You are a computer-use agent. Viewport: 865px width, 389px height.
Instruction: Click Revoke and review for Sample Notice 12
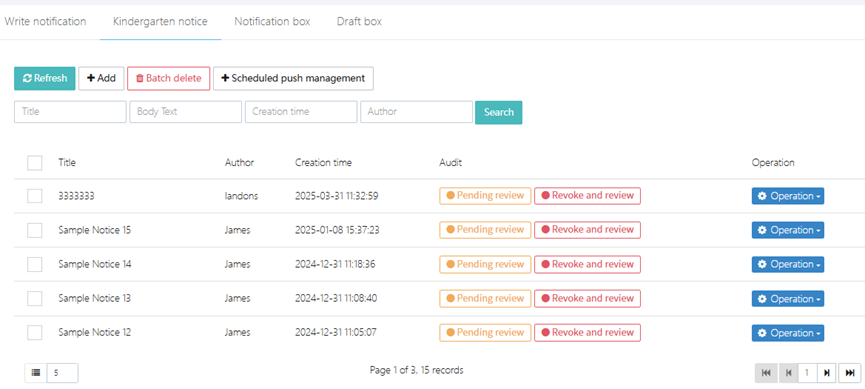tap(588, 333)
